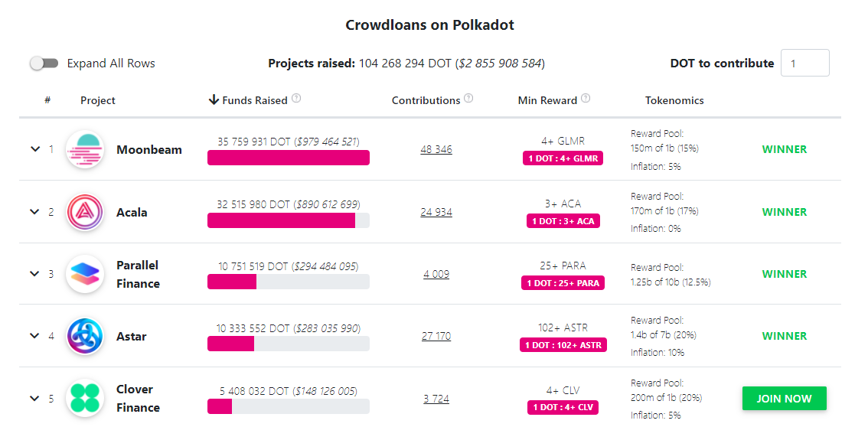Click the Moonbeam project logo

point(85,150)
